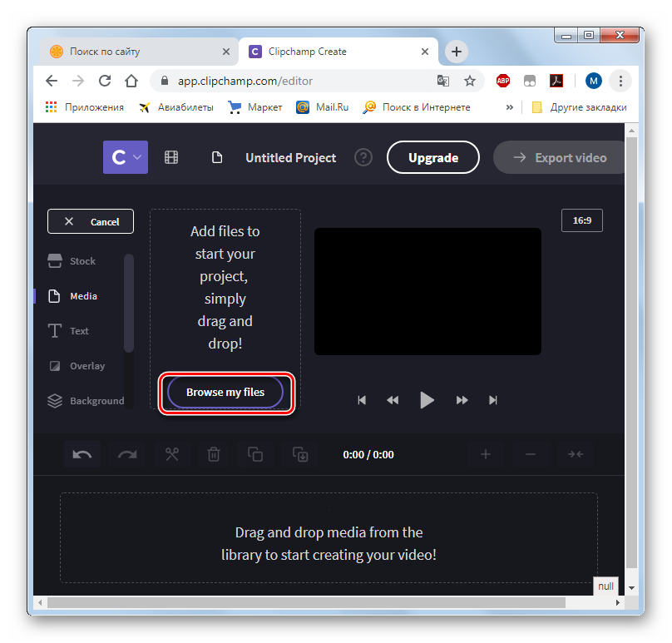Click the browser Back arrow

tap(52, 81)
